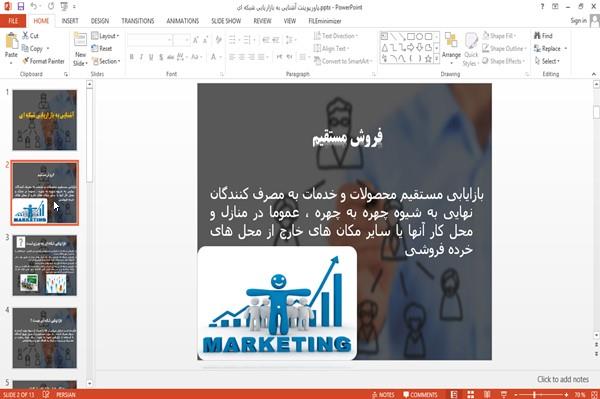Open Notes pane from status bar
This screenshot has height=399, width=600.
[x=383, y=395]
